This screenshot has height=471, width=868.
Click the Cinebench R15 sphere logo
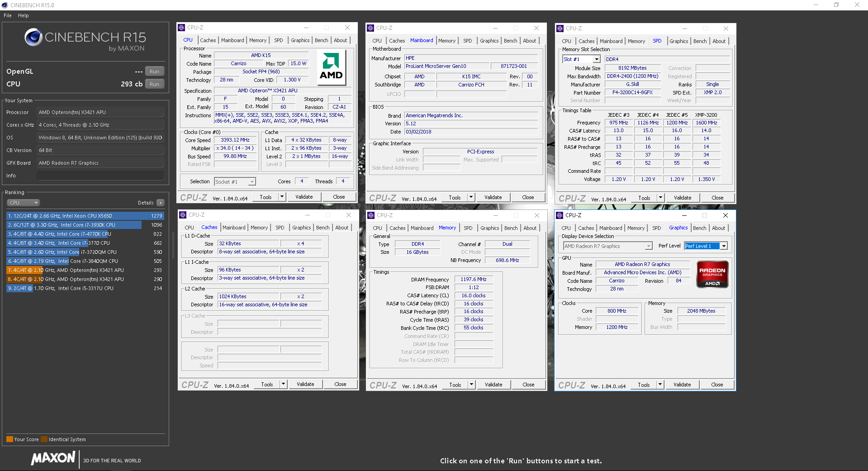point(33,37)
